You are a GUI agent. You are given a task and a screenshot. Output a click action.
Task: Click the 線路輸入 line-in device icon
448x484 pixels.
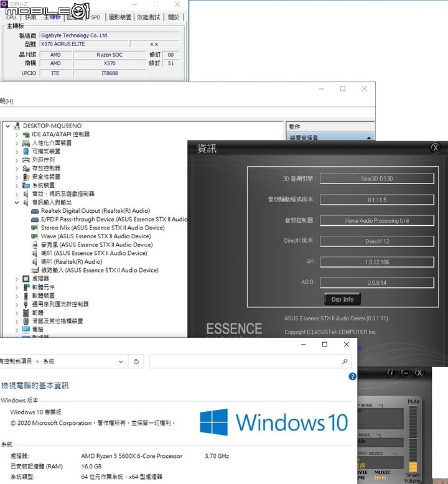click(35, 271)
